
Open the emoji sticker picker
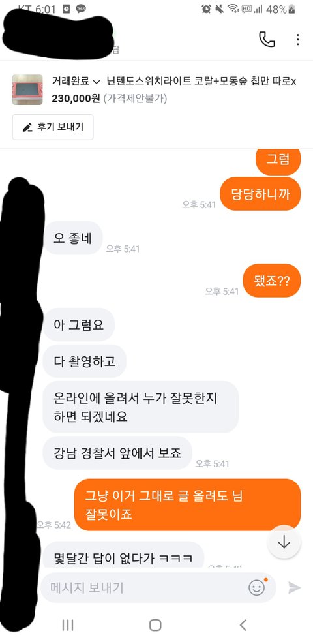pos(257,588)
